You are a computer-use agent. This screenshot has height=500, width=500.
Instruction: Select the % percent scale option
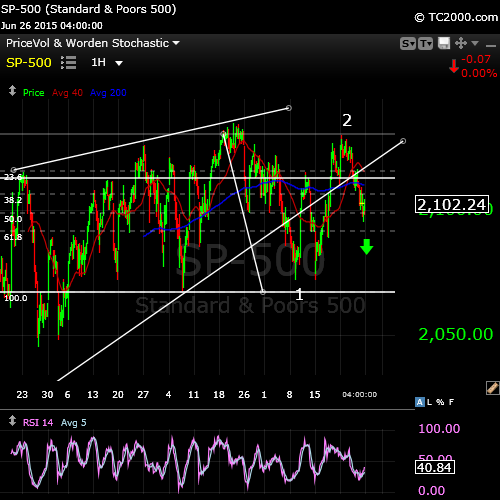point(440,402)
